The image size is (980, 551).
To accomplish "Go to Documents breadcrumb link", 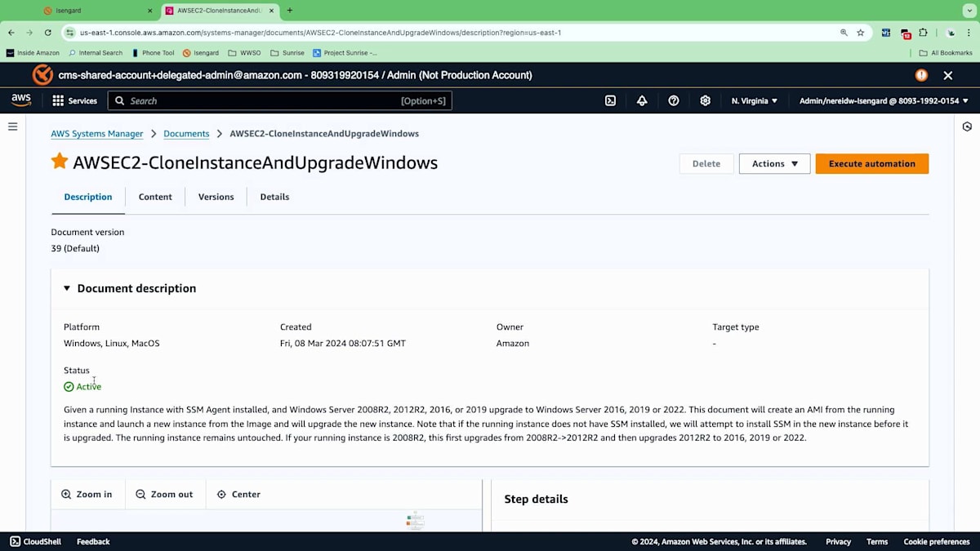I will click(186, 133).
